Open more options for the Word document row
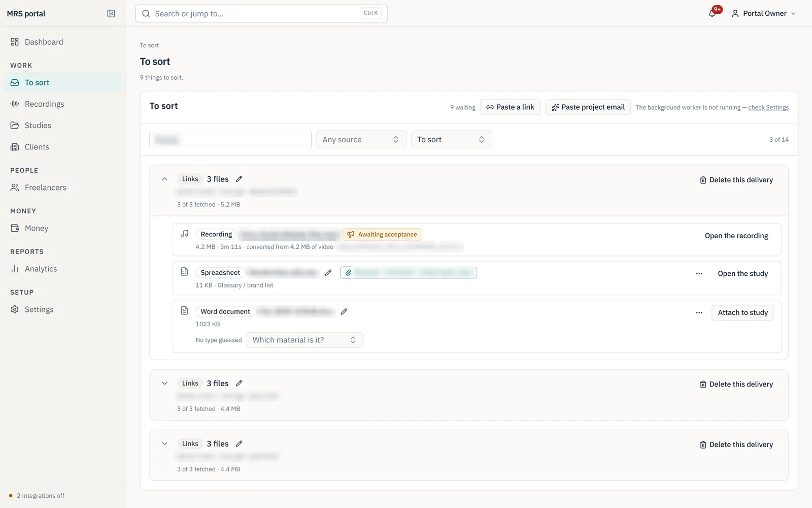812x508 pixels. coord(699,313)
